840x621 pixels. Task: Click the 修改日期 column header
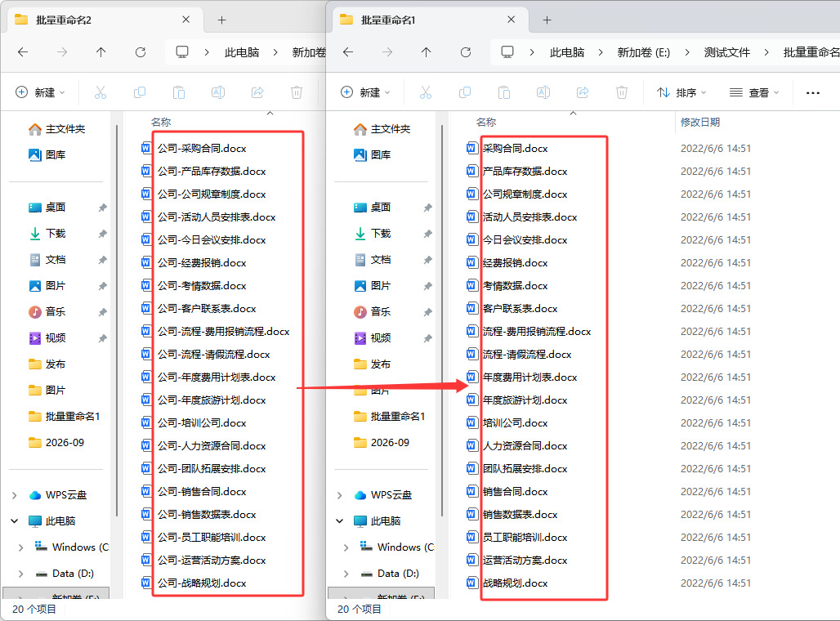coord(700,123)
